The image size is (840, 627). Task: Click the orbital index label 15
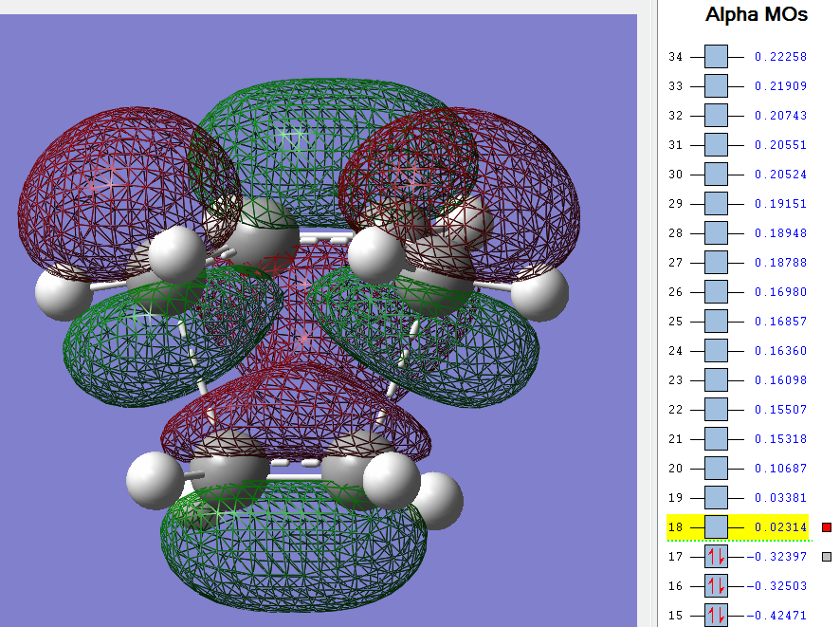(676, 616)
